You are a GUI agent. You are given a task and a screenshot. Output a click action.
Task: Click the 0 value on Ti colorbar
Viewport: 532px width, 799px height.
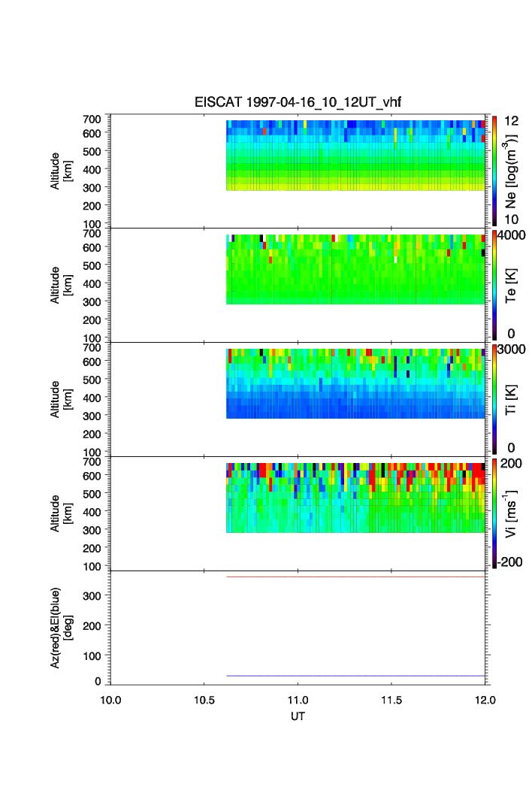511,448
